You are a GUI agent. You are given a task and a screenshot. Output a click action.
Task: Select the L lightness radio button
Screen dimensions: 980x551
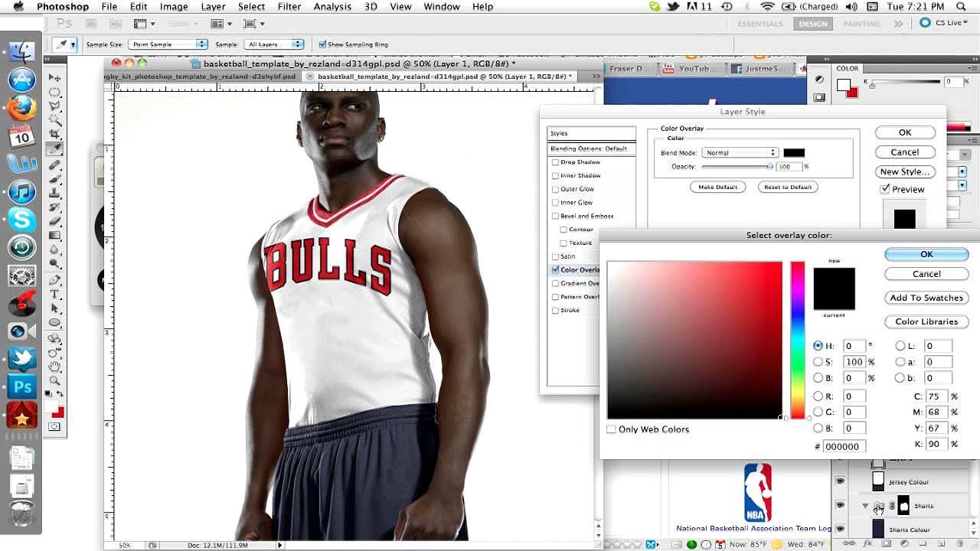click(x=900, y=346)
